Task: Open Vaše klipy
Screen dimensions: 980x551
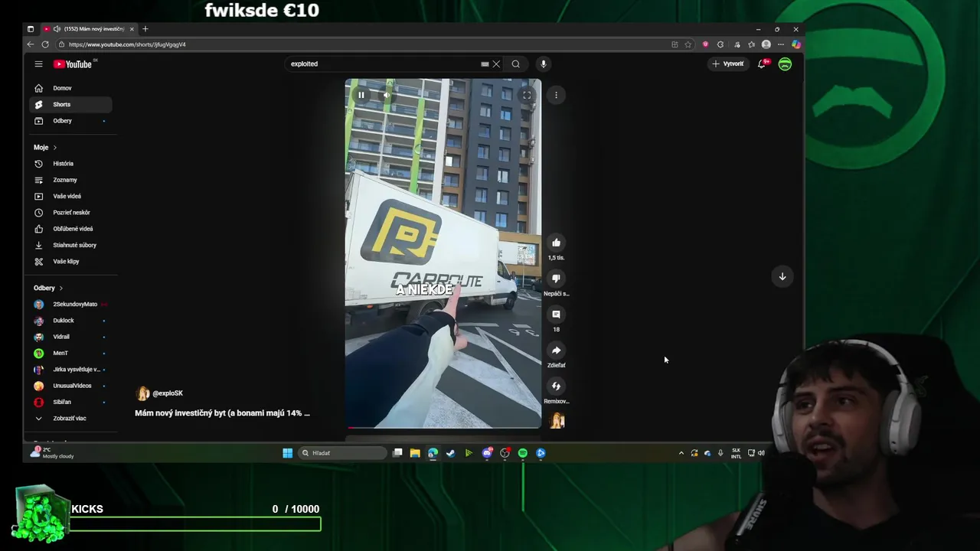Action: (71, 261)
